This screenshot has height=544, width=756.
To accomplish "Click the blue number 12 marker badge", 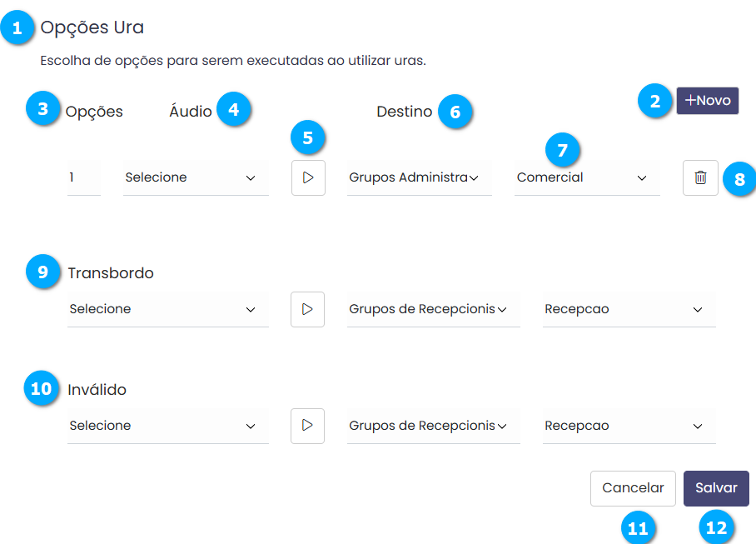I will click(716, 527).
